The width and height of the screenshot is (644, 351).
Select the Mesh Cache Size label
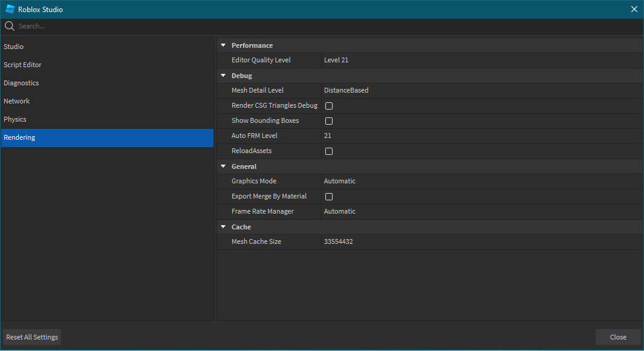click(256, 241)
